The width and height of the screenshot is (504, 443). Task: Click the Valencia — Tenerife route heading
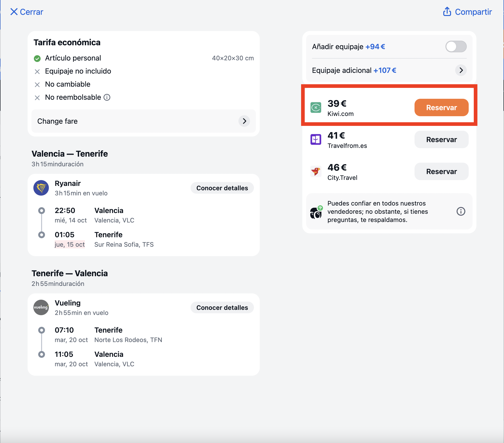pyautogui.click(x=70, y=153)
